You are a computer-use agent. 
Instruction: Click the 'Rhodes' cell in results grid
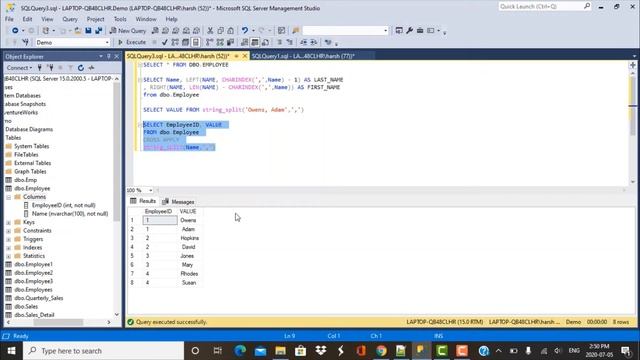click(x=189, y=274)
